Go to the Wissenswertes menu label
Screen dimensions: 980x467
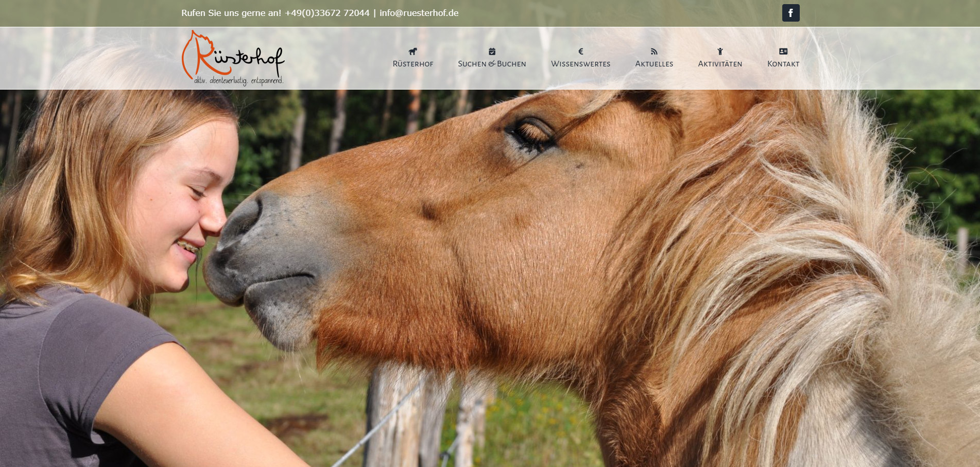[x=580, y=64]
